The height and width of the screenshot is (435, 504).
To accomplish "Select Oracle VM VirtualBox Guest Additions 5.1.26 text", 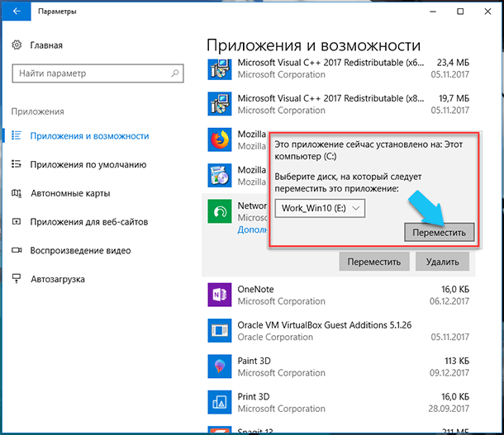I will tap(325, 325).
